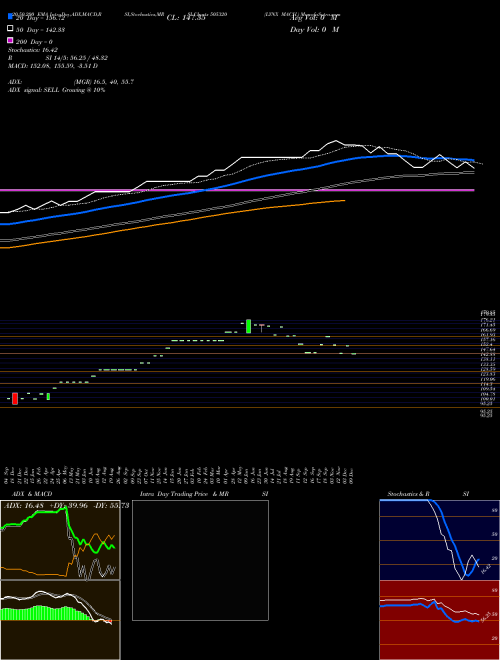Open the empty Intra Day Trading Price chart
This screenshot has width=500, height=660.
(x=200, y=560)
